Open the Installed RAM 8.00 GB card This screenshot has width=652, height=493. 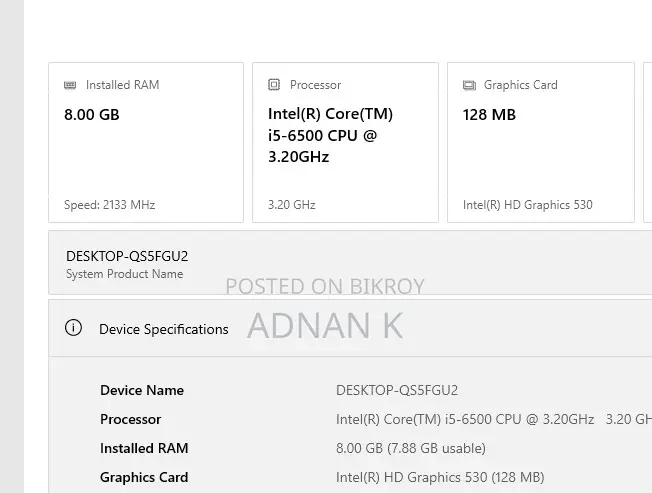[x=146, y=143]
